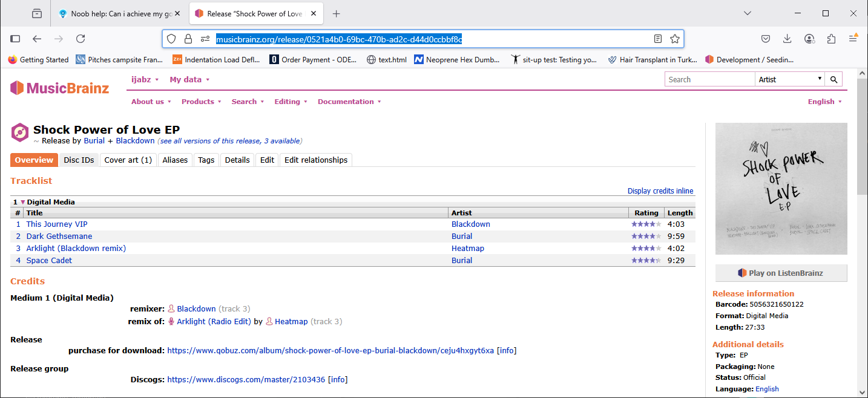Click the Heatmap artist icon in credits

pyautogui.click(x=269, y=321)
